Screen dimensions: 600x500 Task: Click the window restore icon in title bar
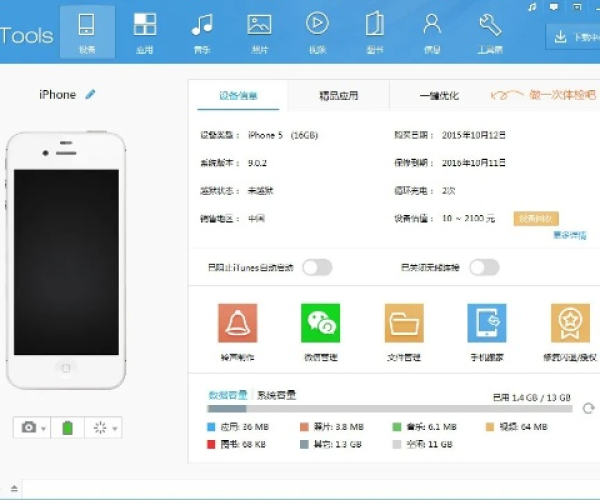(577, 7)
